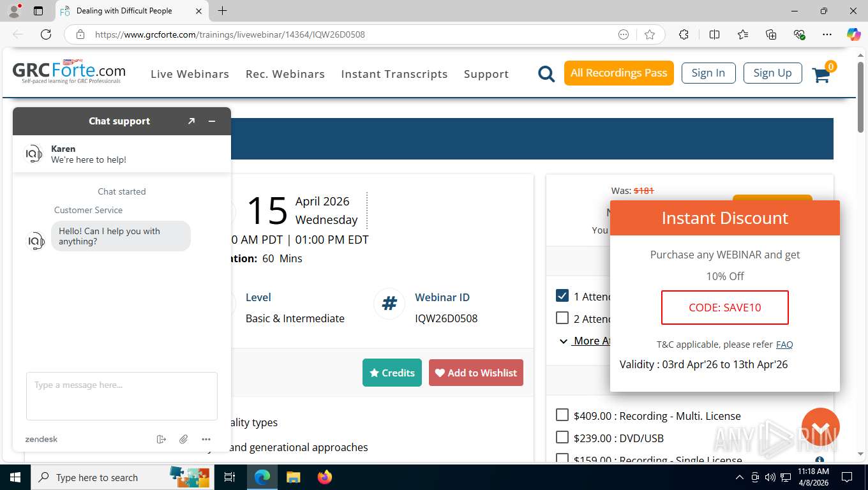Open the site search magnifier icon
The width and height of the screenshot is (868, 490).
click(x=546, y=74)
